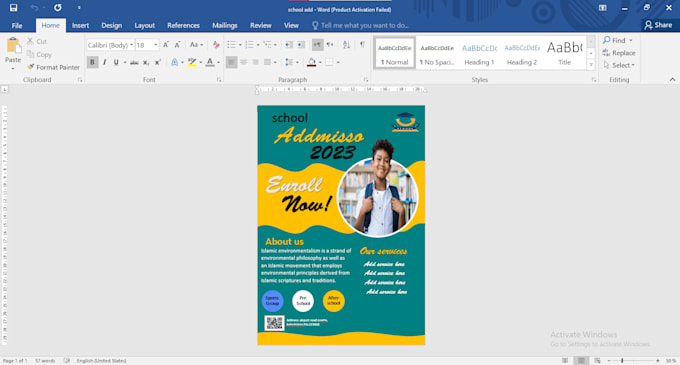Toggle Right-to-Left text direction
The image size is (680, 365).
330,45
